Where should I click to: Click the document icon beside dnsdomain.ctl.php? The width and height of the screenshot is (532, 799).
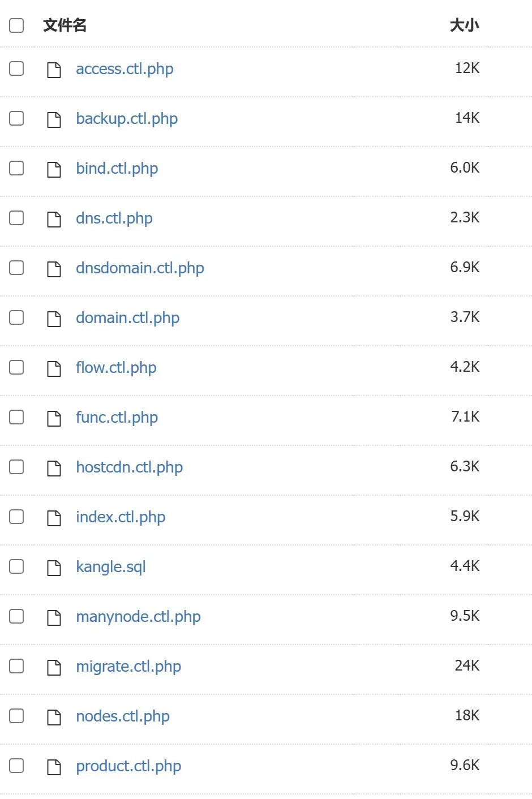point(54,269)
